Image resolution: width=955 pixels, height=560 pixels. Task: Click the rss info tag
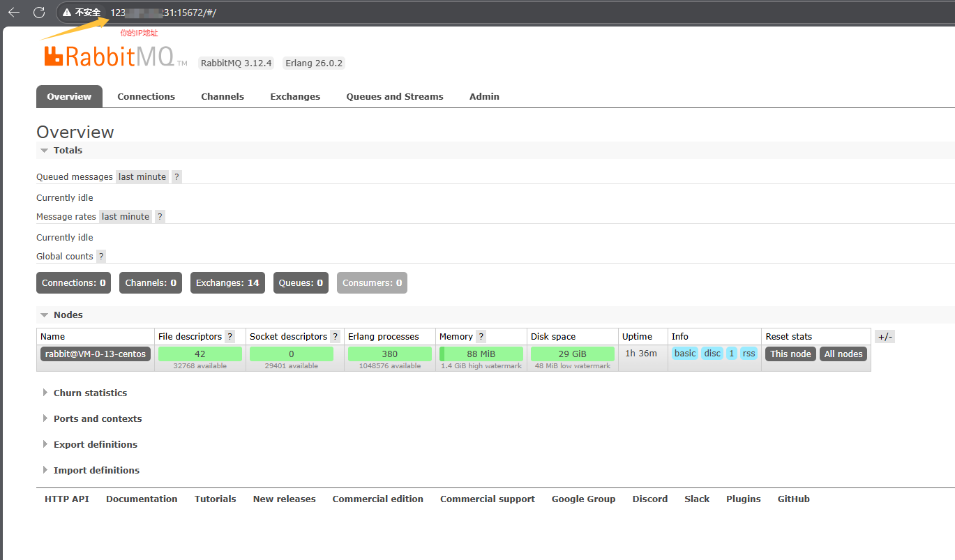pyautogui.click(x=749, y=353)
